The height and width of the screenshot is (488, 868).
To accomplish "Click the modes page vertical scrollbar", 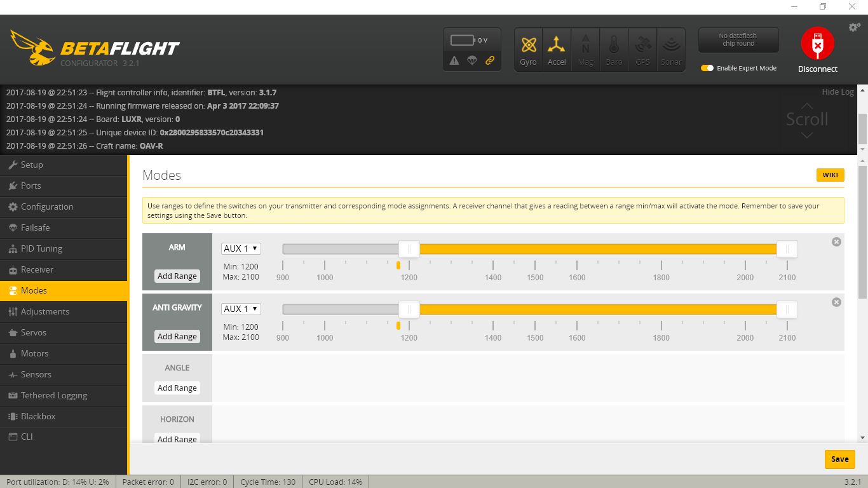I will point(862,232).
